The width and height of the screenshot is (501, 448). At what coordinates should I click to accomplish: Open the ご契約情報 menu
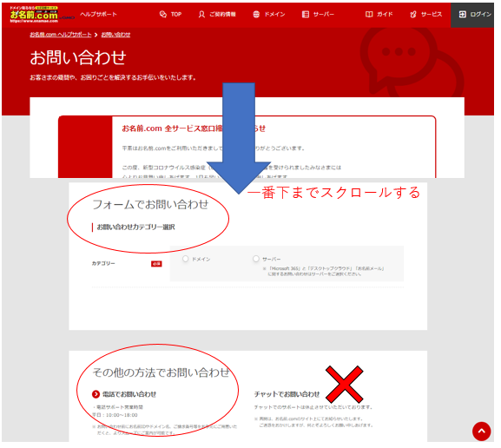(222, 14)
